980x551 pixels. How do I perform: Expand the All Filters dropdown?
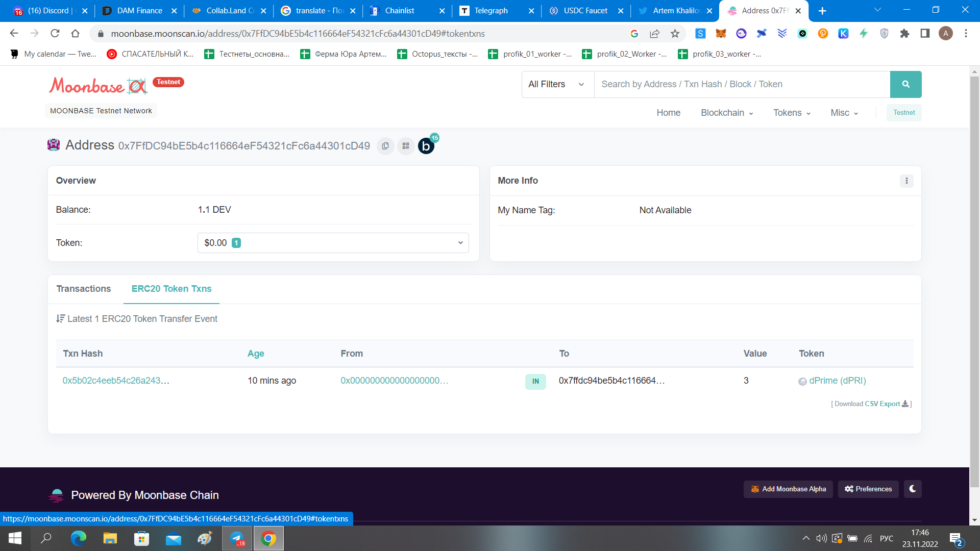click(557, 84)
